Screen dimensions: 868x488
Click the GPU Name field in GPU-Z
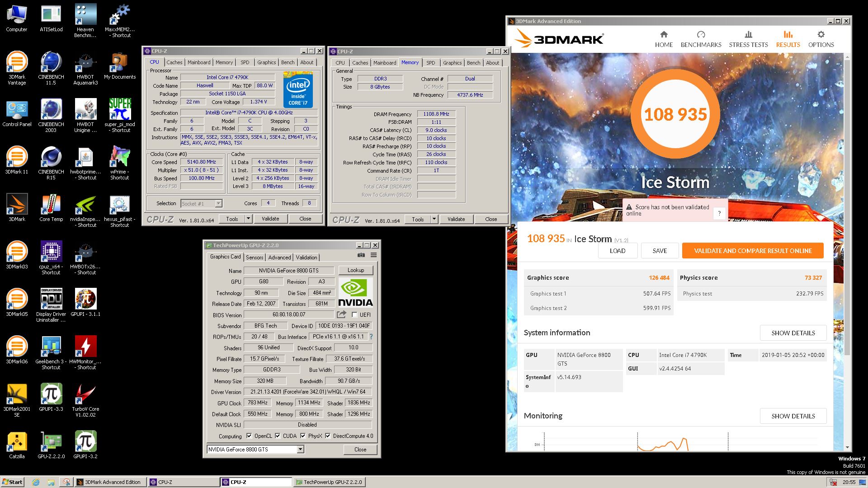[289, 271]
